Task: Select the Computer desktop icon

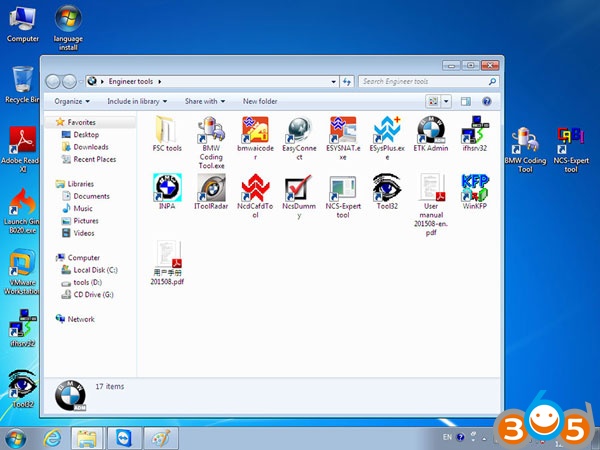Action: pos(23,24)
